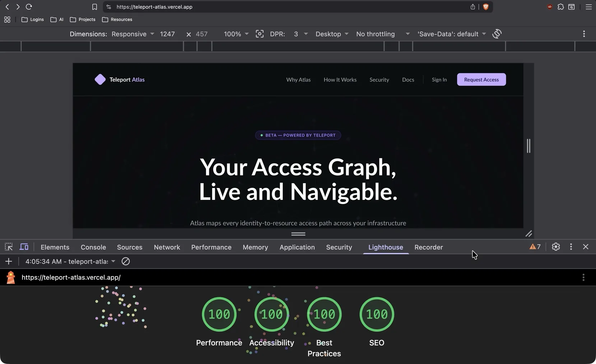This screenshot has width=596, height=364.
Task: Click the Sign In link
Action: (439, 79)
